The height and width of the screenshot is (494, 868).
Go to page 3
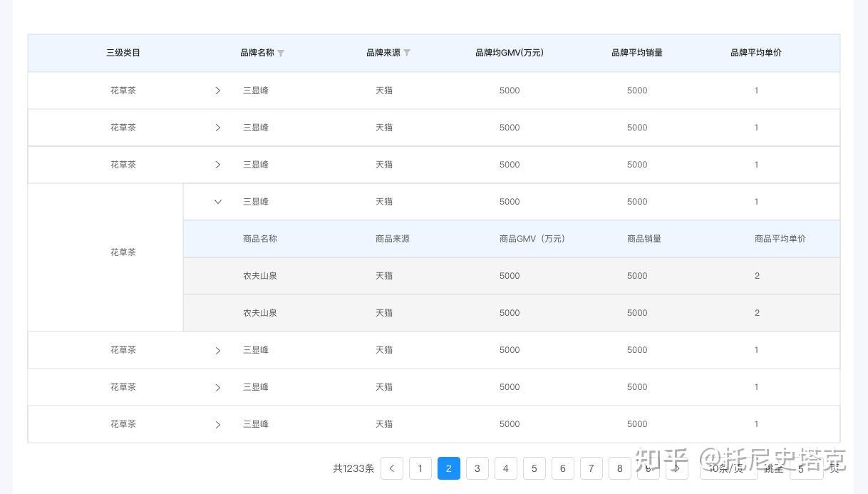(477, 468)
